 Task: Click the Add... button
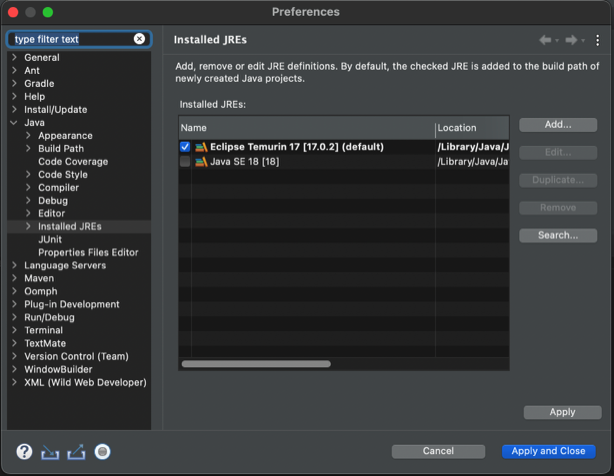(x=558, y=125)
